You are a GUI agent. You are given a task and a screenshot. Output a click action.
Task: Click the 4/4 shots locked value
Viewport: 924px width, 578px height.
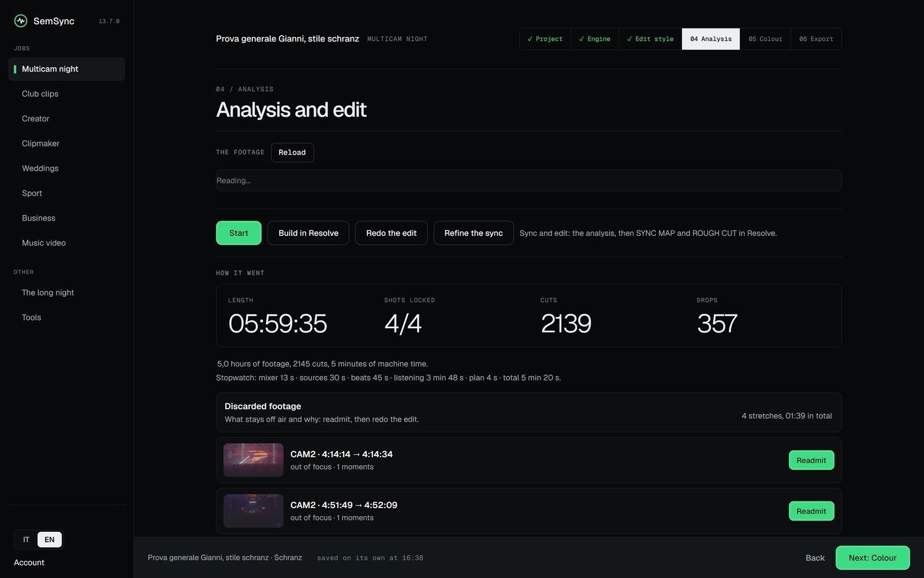403,324
